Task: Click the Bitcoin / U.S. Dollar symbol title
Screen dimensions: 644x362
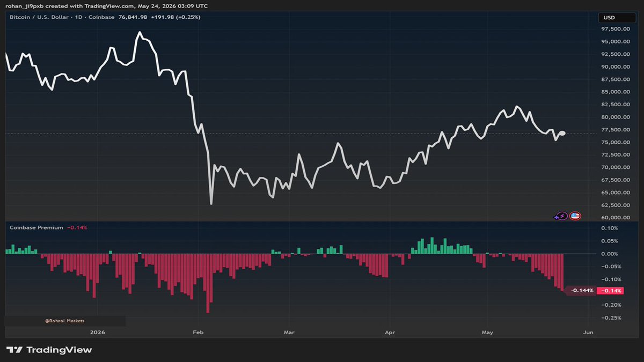Action: 38,17
